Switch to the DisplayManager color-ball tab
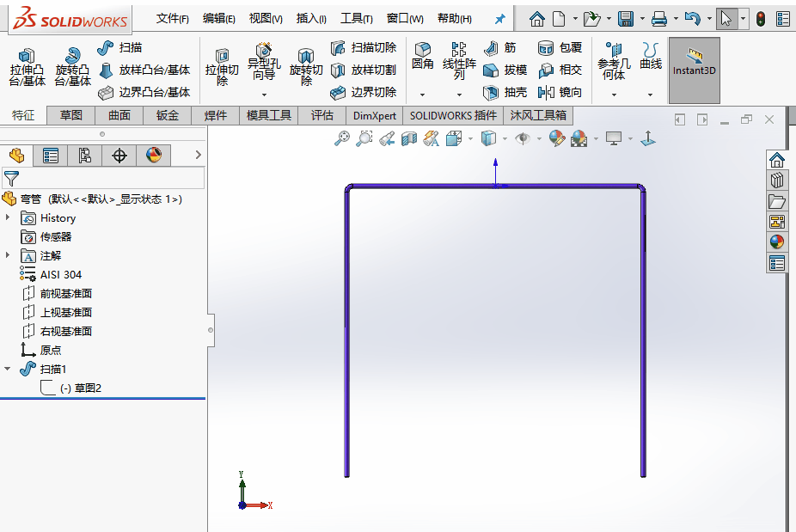Screen dimensions: 796x532 154,156
